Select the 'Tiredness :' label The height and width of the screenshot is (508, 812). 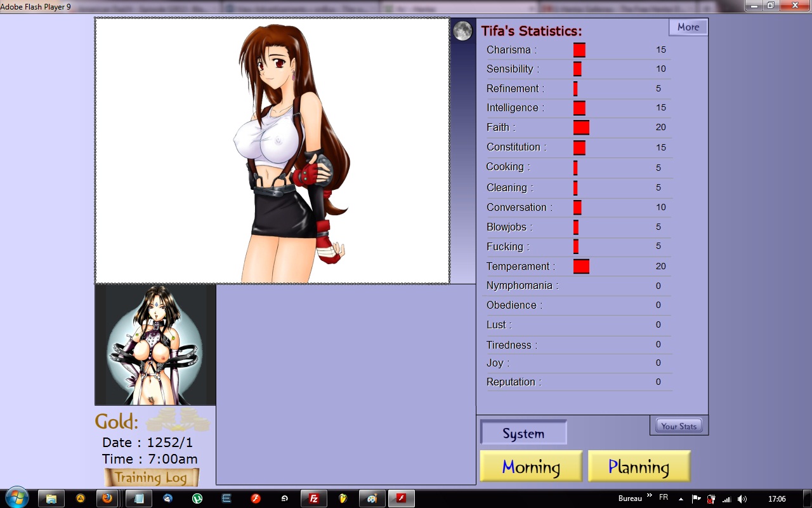[512, 345]
